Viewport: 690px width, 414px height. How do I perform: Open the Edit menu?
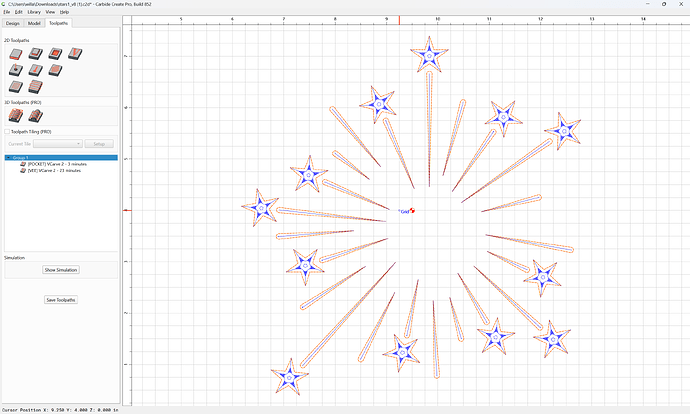tap(18, 12)
